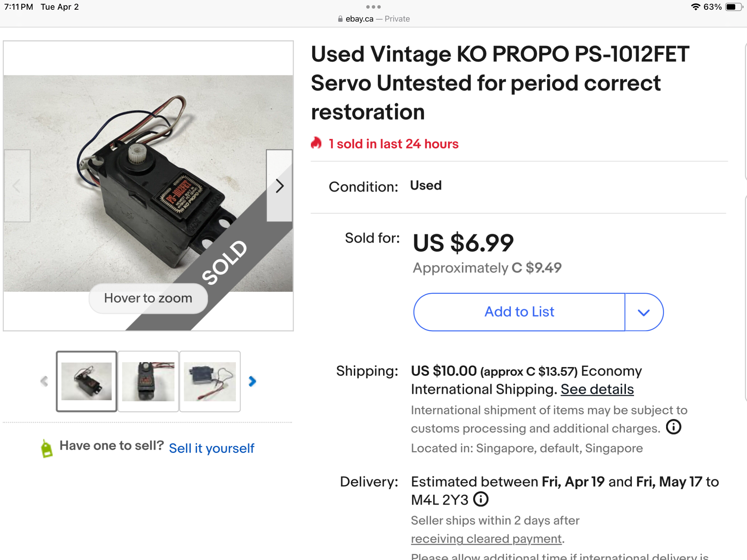Open customs charges info icon
Viewport: 747px width, 560px height.
pos(673,427)
